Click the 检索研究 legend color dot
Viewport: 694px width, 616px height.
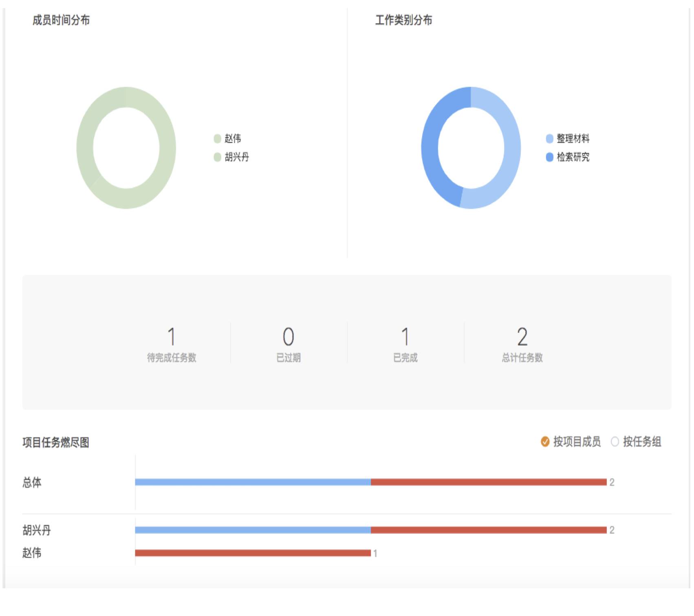coord(549,157)
